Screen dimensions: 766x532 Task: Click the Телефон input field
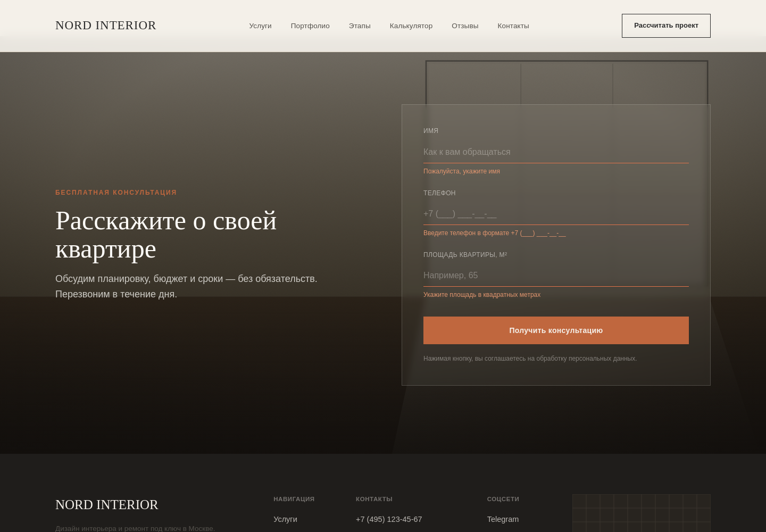[556, 214]
